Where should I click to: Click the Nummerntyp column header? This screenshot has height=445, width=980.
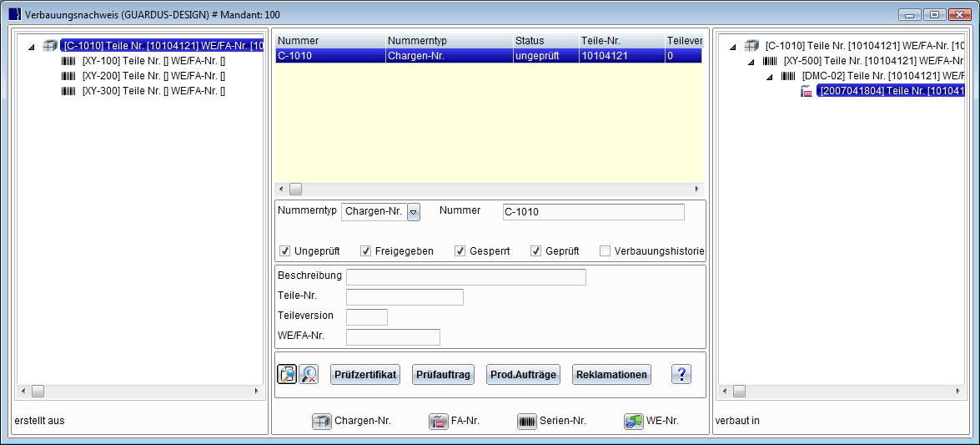pyautogui.click(x=447, y=41)
